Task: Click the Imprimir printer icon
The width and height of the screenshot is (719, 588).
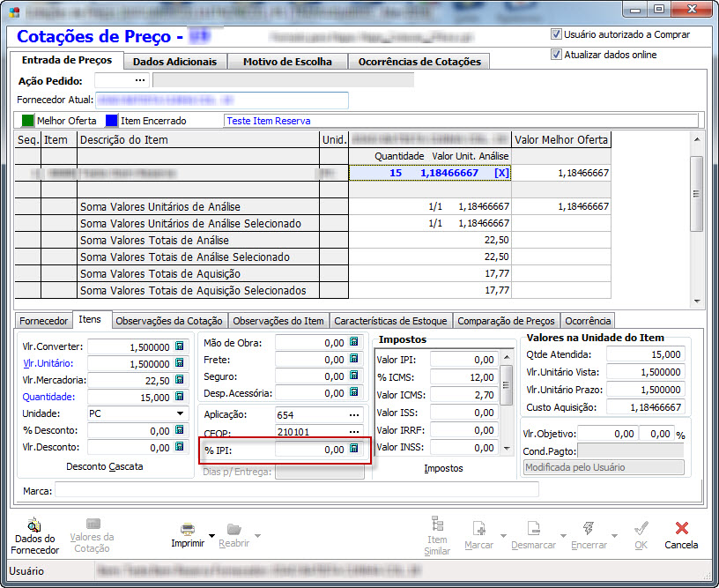Action: pyautogui.click(x=188, y=528)
